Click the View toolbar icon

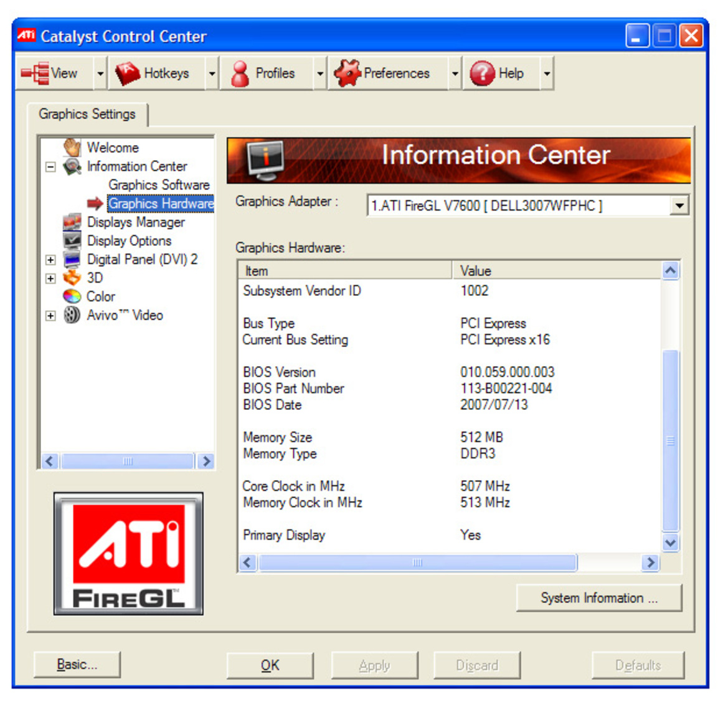pos(35,73)
